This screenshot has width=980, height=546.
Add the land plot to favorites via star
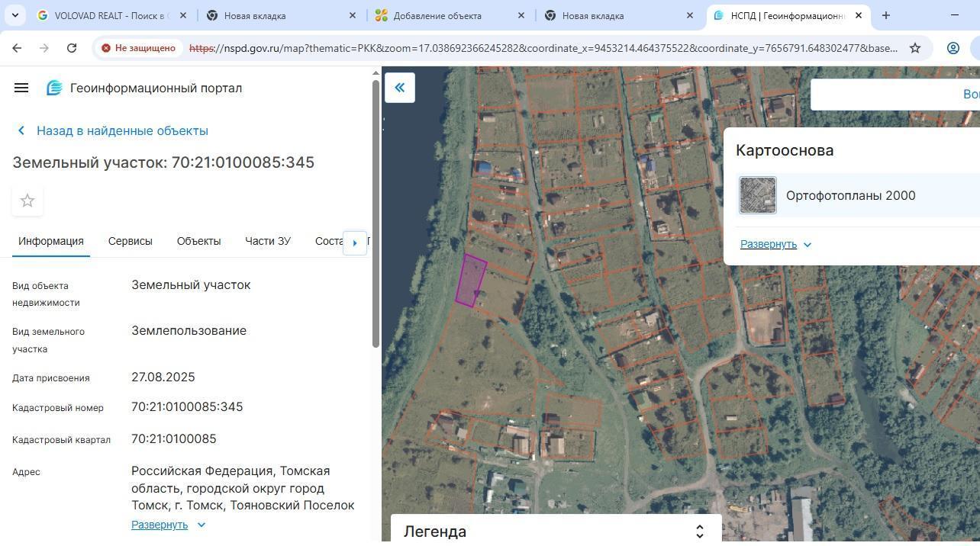27,201
